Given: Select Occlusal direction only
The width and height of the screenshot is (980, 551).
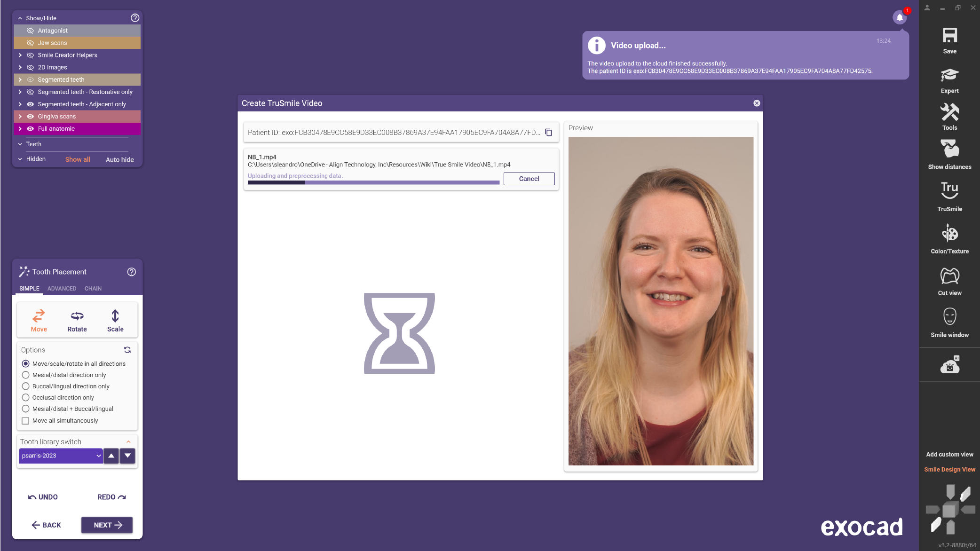Looking at the screenshot, I should point(26,398).
